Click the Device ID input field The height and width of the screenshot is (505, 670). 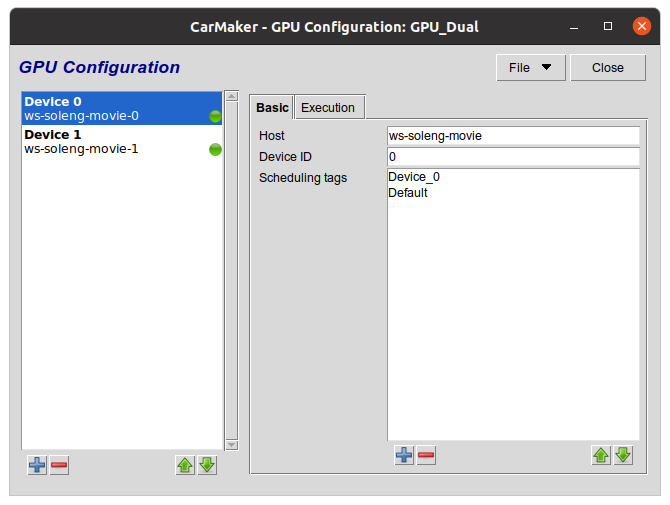pyautogui.click(x=512, y=157)
